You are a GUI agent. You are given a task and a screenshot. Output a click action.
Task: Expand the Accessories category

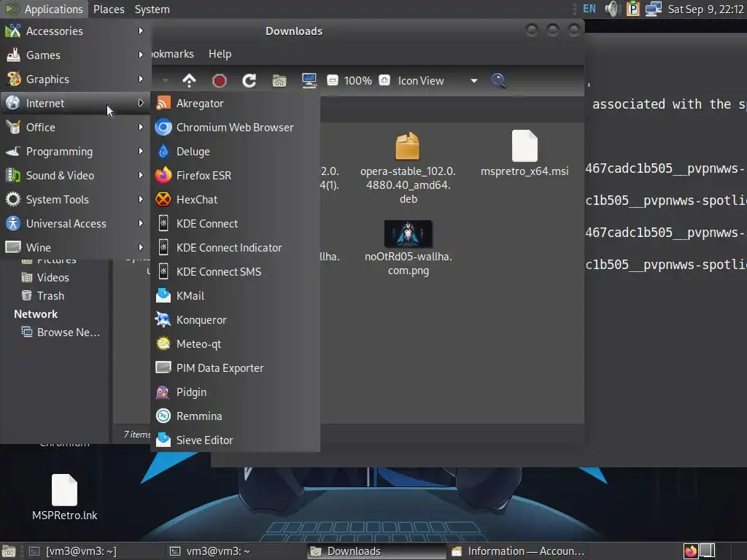pyautogui.click(x=76, y=31)
